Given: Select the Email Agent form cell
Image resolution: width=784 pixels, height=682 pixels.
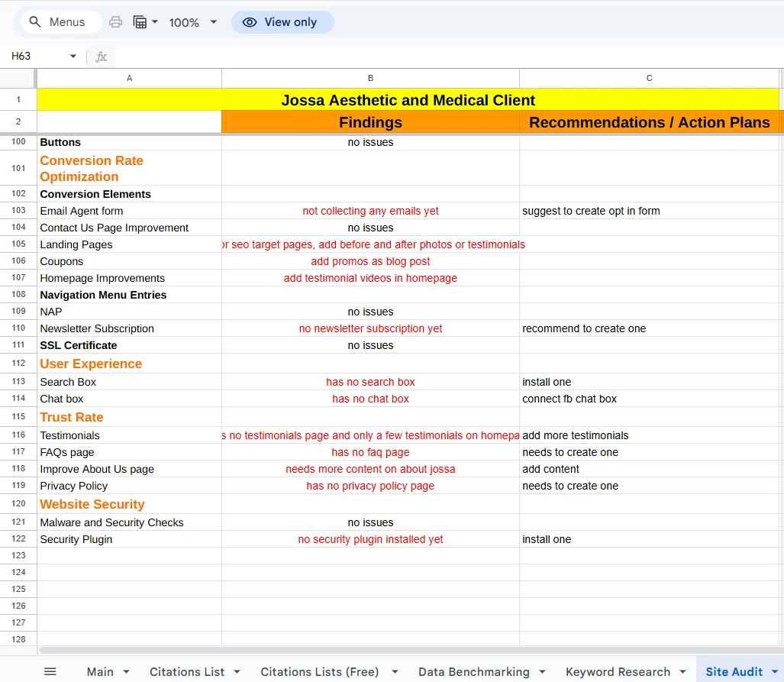Looking at the screenshot, I should (x=130, y=211).
